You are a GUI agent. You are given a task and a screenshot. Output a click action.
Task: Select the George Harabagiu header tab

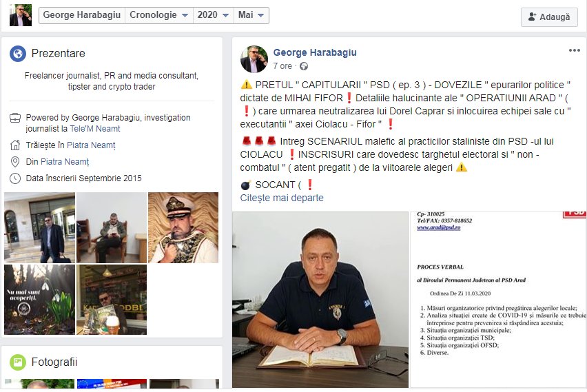pos(81,15)
